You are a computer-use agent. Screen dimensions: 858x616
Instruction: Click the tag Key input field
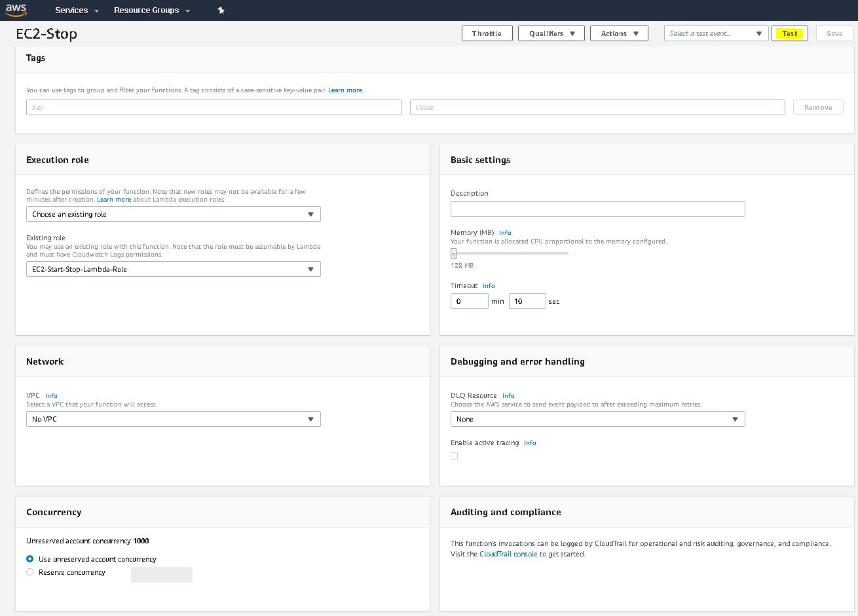click(214, 107)
